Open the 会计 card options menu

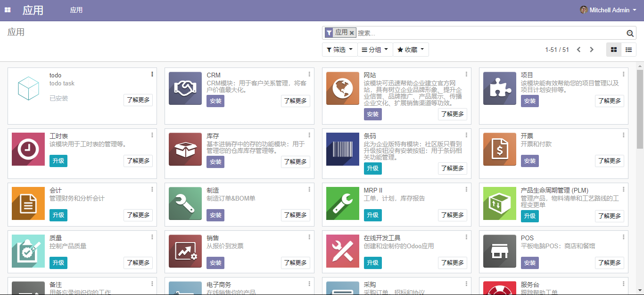[x=152, y=189]
